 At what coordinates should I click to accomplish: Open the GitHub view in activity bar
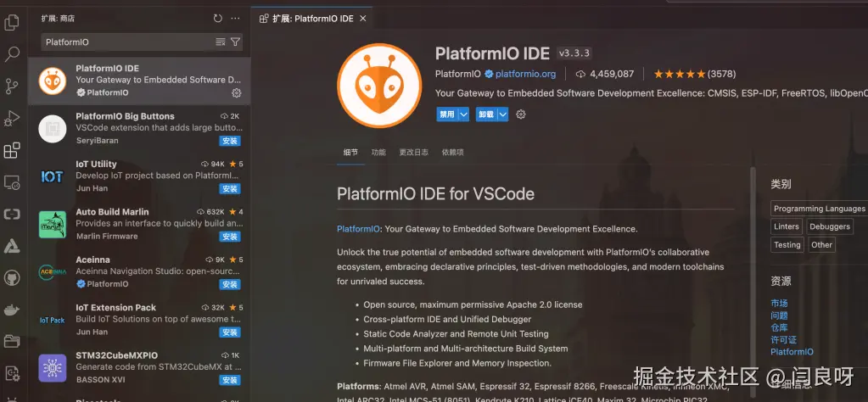pos(12,277)
